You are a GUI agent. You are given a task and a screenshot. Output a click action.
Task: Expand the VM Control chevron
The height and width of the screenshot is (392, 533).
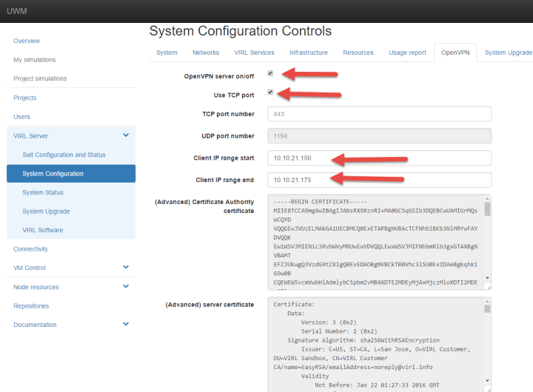click(126, 267)
